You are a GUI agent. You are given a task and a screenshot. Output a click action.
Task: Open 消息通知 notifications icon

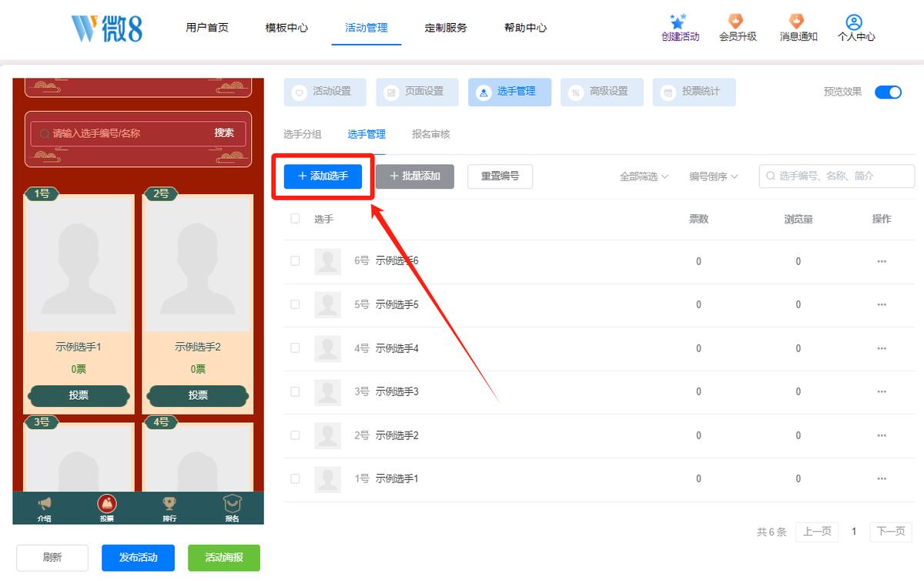(796, 22)
